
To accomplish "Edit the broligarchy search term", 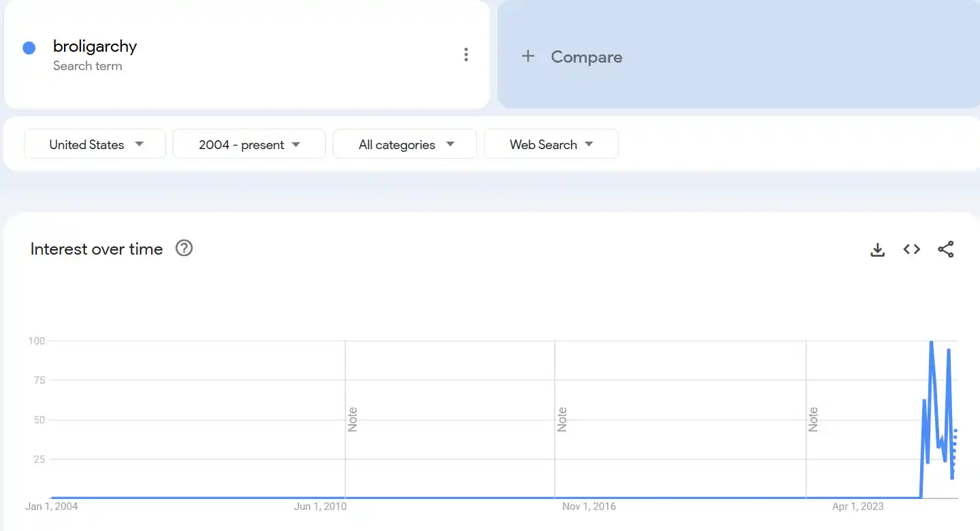I will coord(95,46).
